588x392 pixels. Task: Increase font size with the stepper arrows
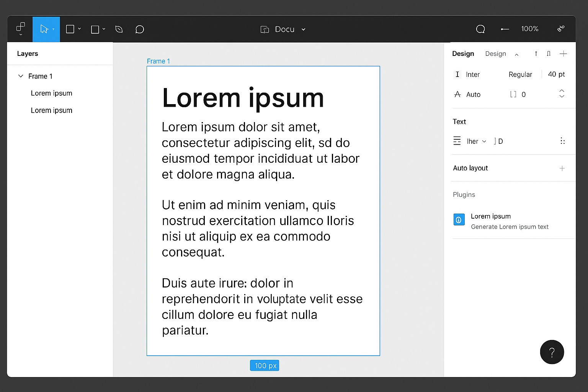(x=562, y=91)
